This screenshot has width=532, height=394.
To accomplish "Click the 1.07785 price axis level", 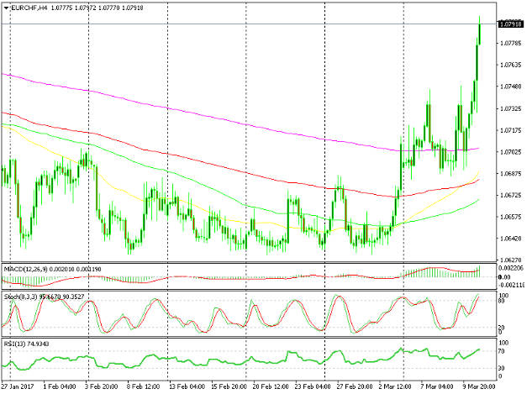I will coord(511,43).
